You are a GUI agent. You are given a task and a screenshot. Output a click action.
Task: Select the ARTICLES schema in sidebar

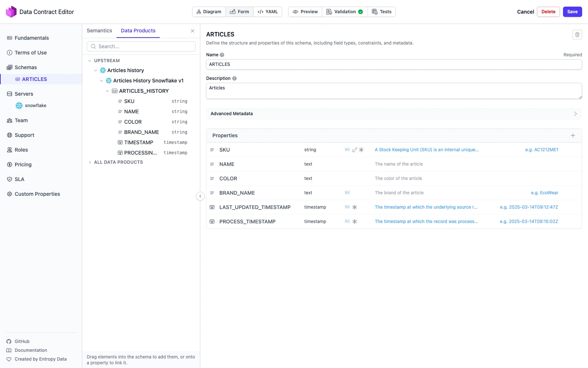pos(41,79)
